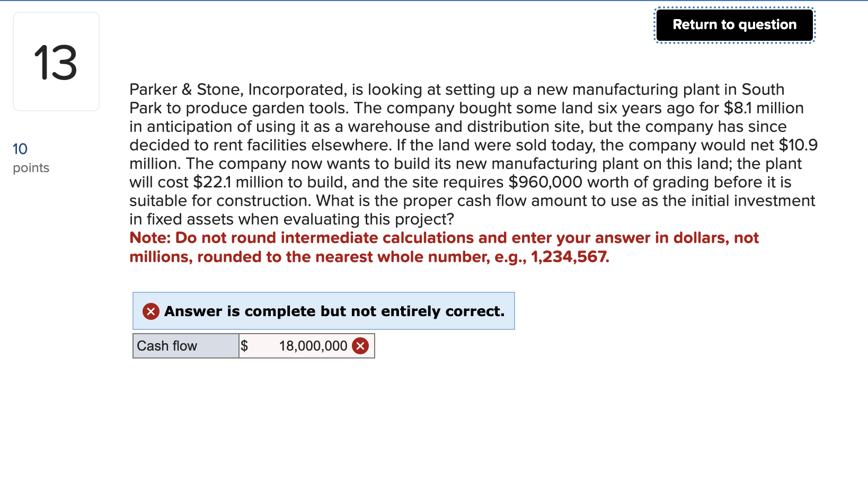Click the question number 13 card
This screenshot has width=868, height=484.
click(56, 61)
